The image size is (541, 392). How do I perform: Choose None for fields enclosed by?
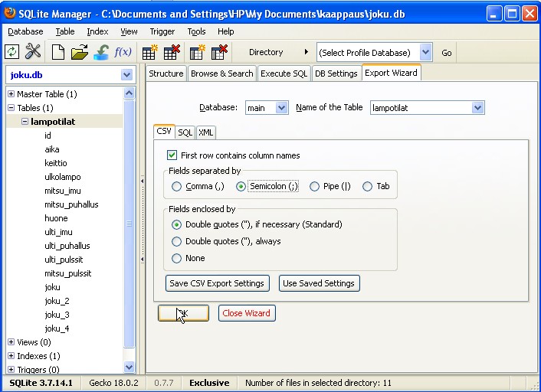point(176,258)
